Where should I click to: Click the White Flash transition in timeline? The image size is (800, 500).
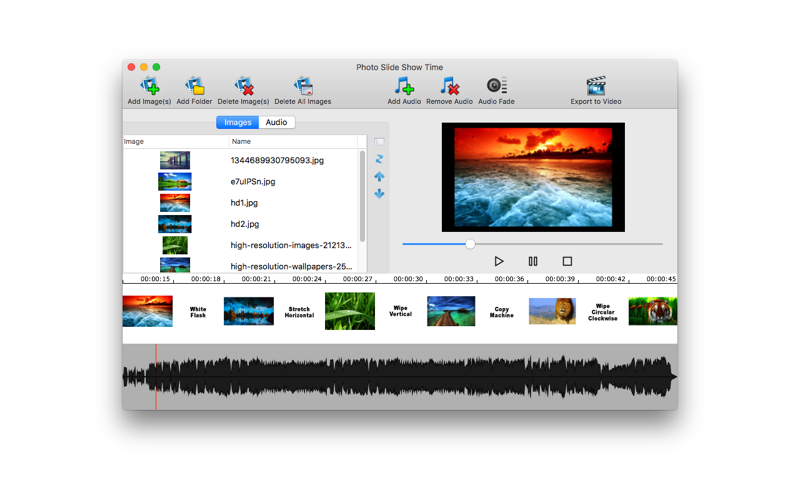[x=198, y=312]
